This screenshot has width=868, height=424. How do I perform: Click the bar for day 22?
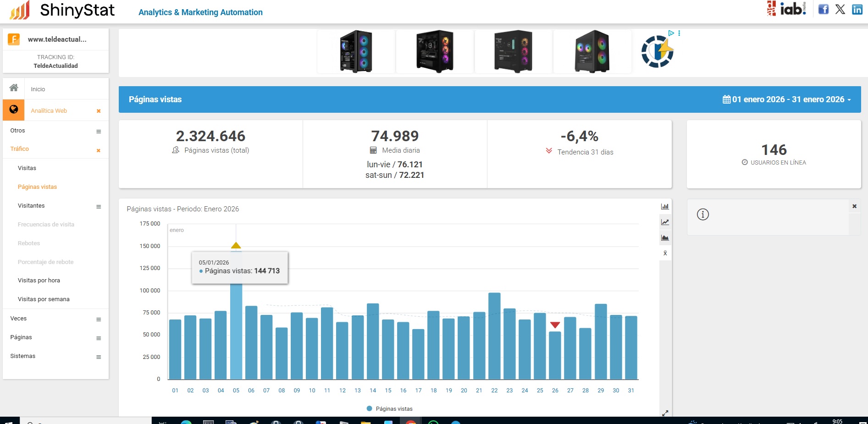tap(494, 336)
